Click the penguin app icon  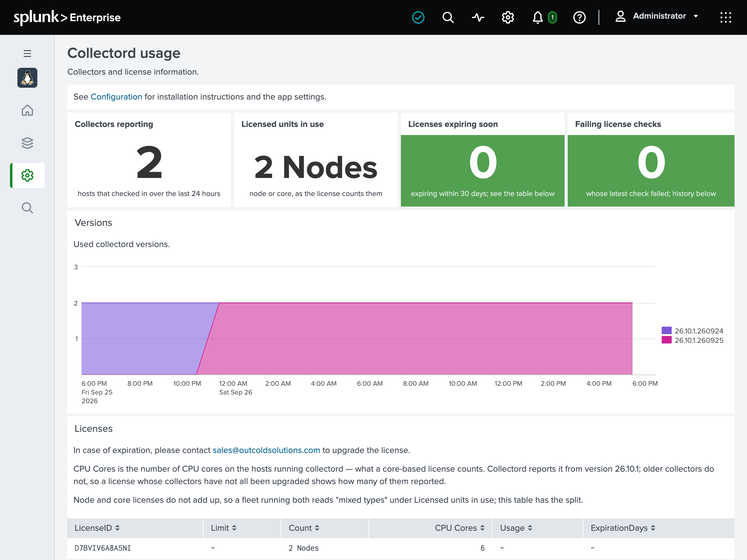27,78
